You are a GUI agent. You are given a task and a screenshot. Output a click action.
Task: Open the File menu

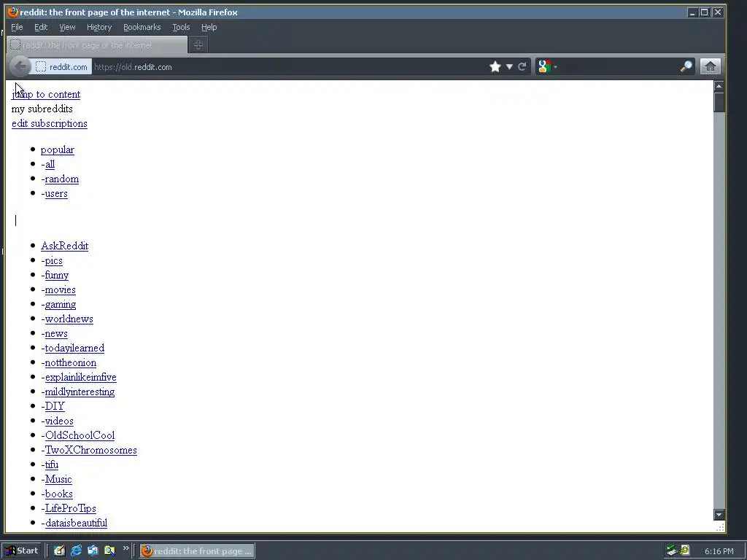coord(17,27)
